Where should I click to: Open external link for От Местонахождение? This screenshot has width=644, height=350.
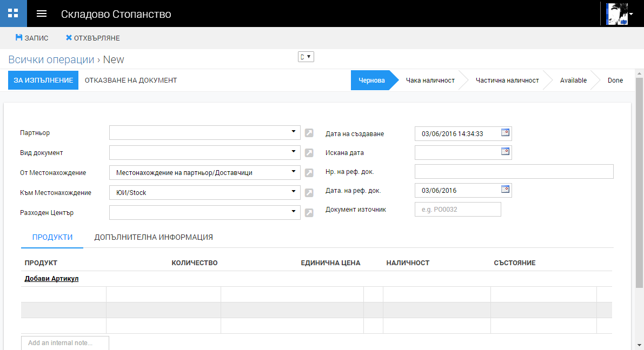(x=309, y=173)
